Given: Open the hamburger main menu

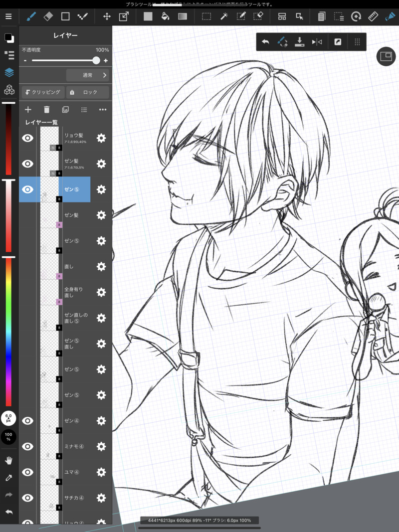Looking at the screenshot, I should tap(8, 16).
